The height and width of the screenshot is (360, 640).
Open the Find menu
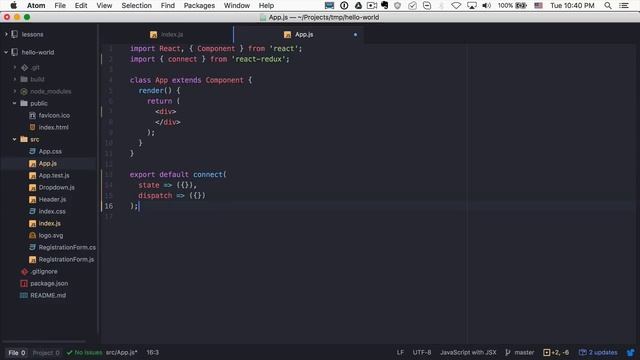[167, 5]
